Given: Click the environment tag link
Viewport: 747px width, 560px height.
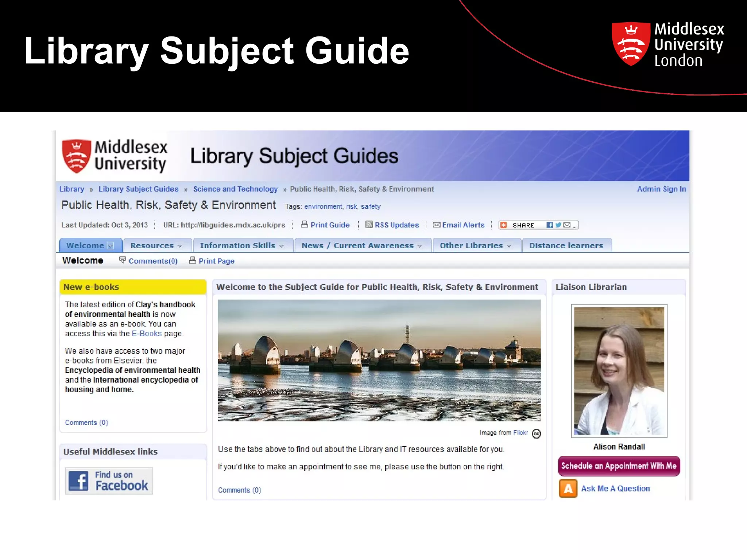Looking at the screenshot, I should coord(323,206).
